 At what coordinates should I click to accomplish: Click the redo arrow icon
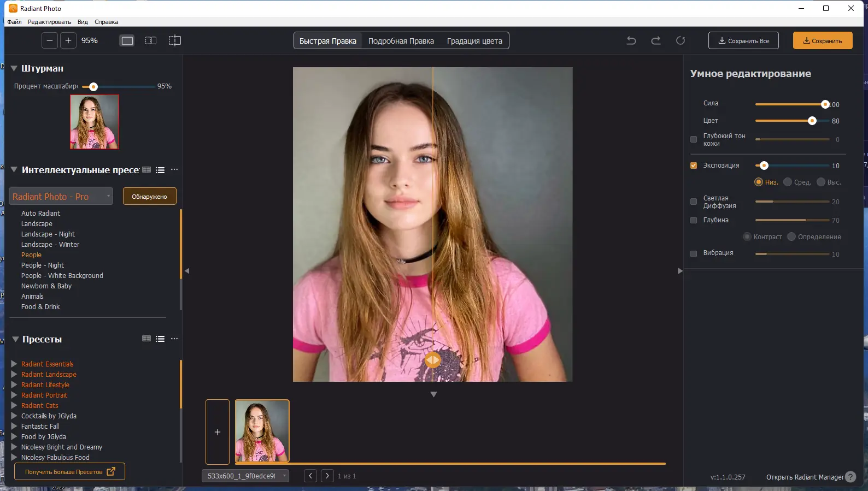pos(656,40)
